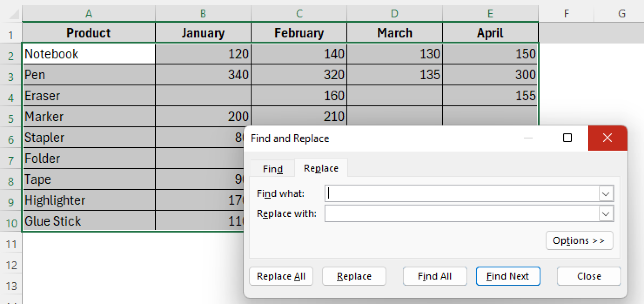The width and height of the screenshot is (644, 304).
Task: Switch to the Find tab
Action: [272, 168]
